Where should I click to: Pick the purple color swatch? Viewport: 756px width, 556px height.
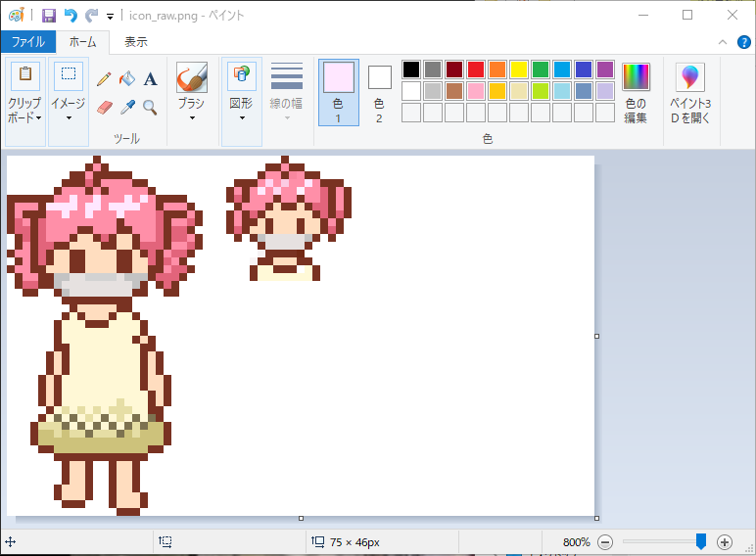pos(605,69)
